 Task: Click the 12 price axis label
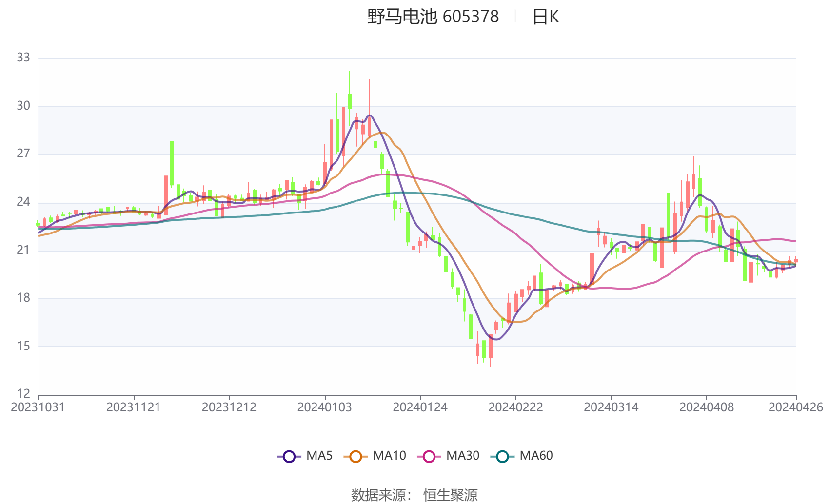23,394
